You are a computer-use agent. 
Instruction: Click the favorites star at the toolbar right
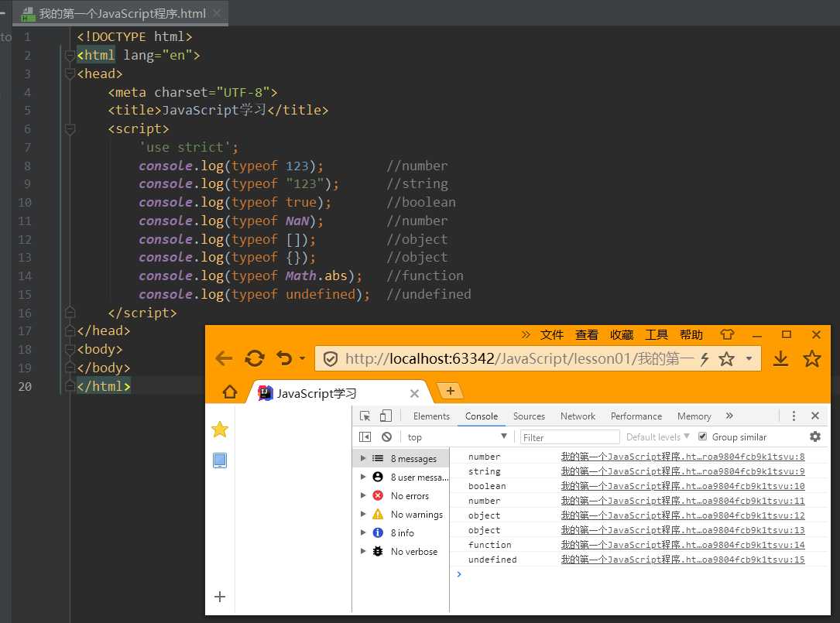(811, 358)
